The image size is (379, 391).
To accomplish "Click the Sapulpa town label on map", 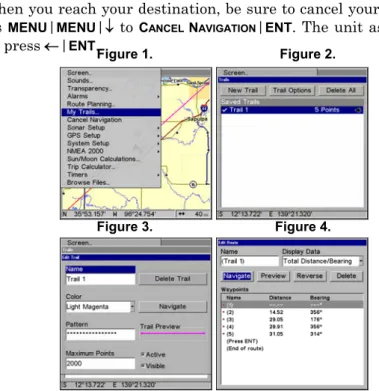I will [197, 119].
